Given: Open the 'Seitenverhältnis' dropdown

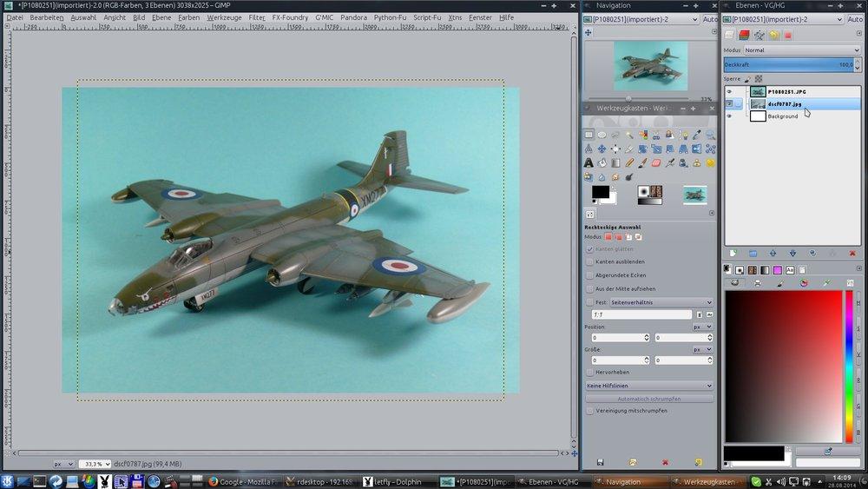Looking at the screenshot, I should coord(661,302).
